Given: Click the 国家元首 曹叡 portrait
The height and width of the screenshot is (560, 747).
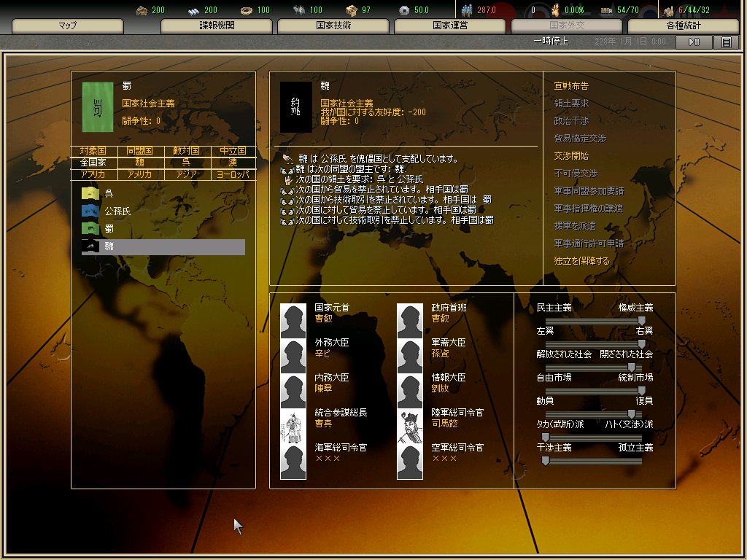Looking at the screenshot, I should [x=293, y=321].
